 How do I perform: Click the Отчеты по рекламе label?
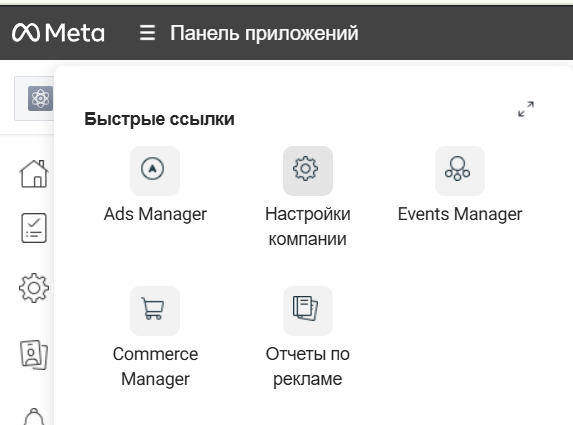point(308,366)
